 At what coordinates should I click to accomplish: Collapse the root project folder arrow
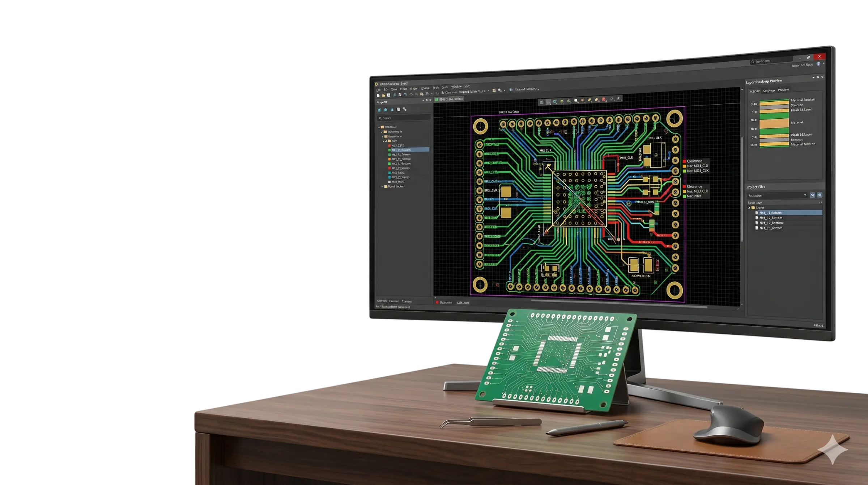[379, 127]
